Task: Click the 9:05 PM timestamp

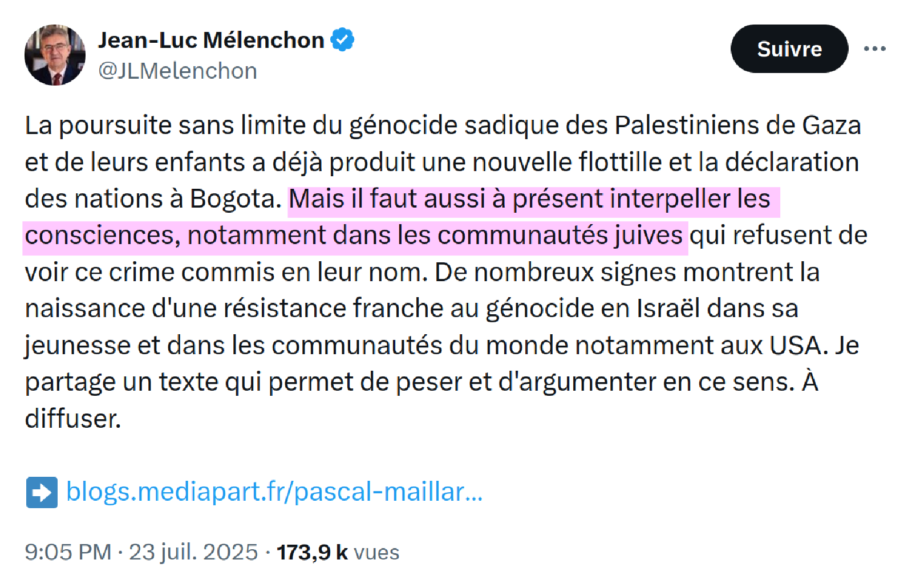Action: click(x=68, y=552)
